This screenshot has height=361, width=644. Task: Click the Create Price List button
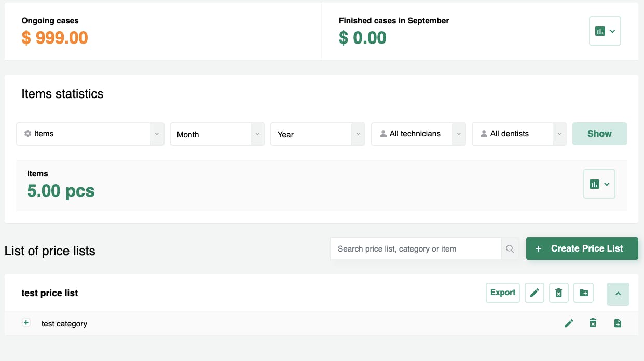[582, 248]
